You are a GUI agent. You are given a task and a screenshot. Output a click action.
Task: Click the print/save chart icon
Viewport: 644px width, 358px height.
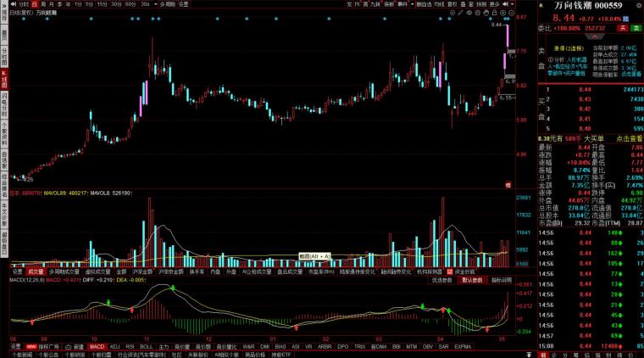point(478,13)
